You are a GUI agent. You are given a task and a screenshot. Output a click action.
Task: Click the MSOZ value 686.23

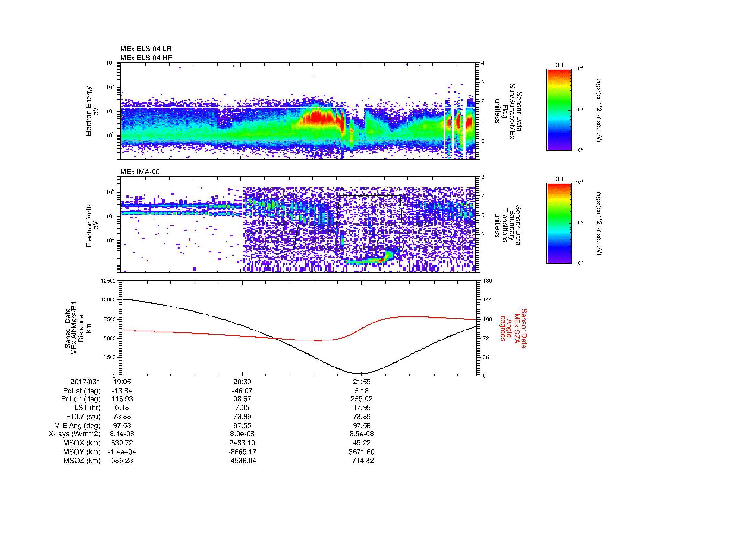[x=122, y=461]
